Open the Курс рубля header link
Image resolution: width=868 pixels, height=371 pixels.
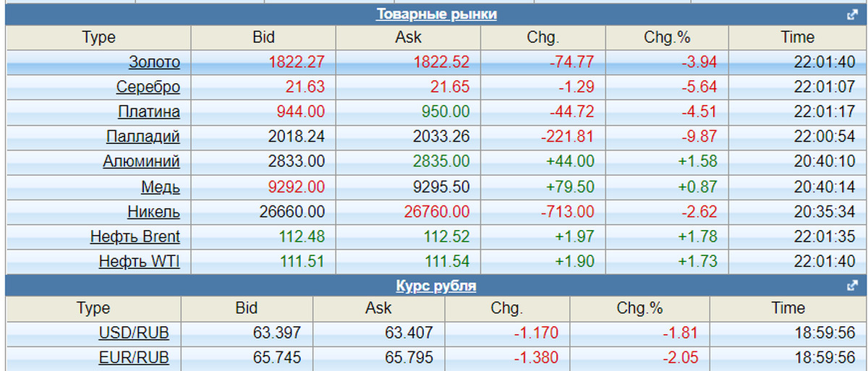click(436, 286)
